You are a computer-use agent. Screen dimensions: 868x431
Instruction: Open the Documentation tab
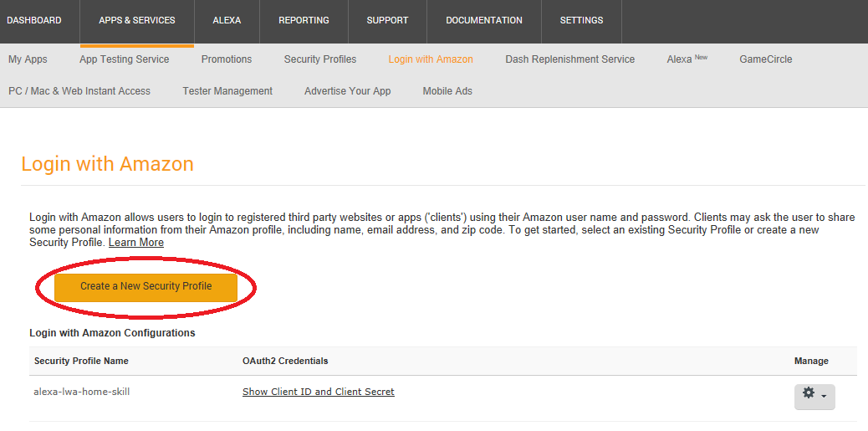(484, 21)
